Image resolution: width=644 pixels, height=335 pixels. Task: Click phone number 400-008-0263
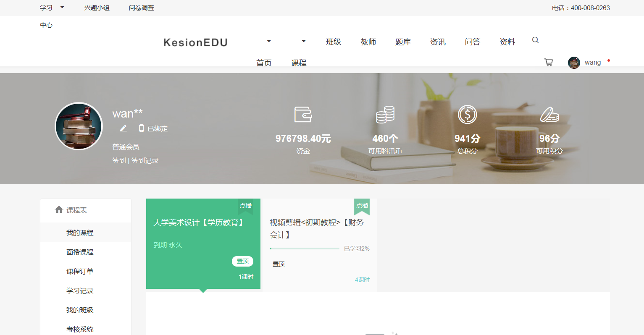point(590,8)
